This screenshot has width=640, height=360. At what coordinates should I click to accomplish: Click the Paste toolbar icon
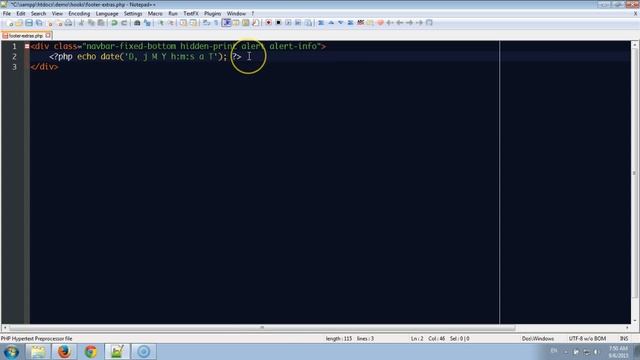[x=101, y=23]
